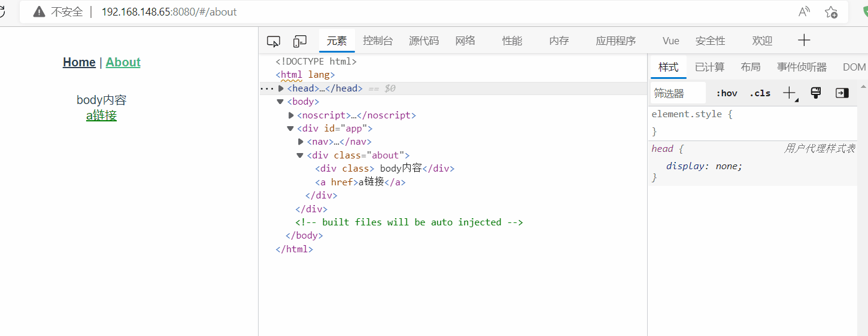Select the closing </html> tag row
The height and width of the screenshot is (336, 868).
(294, 249)
